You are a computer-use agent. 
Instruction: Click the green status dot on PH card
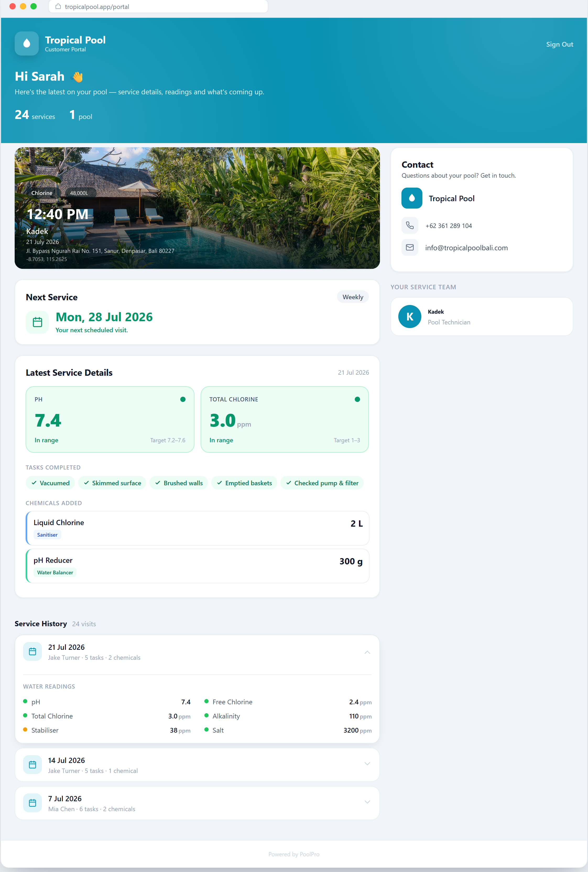click(x=183, y=399)
